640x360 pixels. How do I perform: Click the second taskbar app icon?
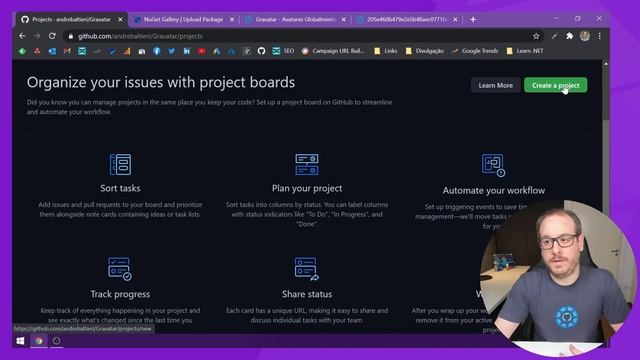pyautogui.click(x=57, y=340)
